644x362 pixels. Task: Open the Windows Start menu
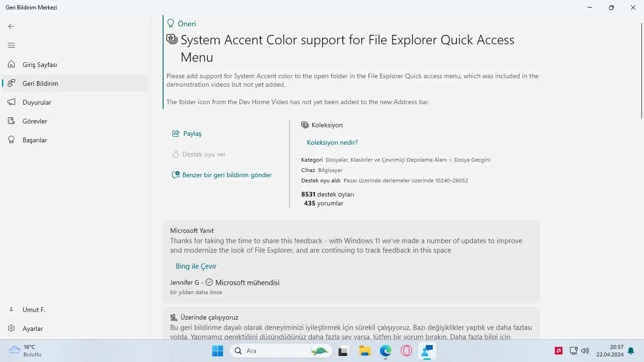click(x=217, y=351)
